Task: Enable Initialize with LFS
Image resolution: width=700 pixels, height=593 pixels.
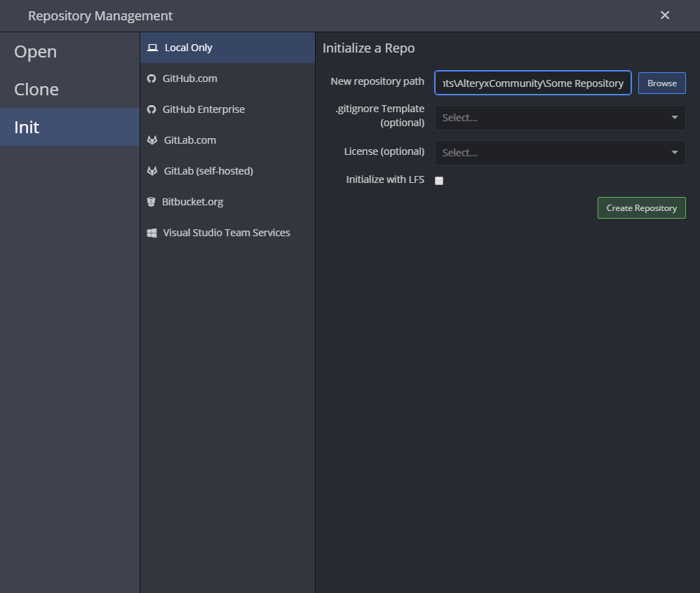Action: click(x=439, y=180)
